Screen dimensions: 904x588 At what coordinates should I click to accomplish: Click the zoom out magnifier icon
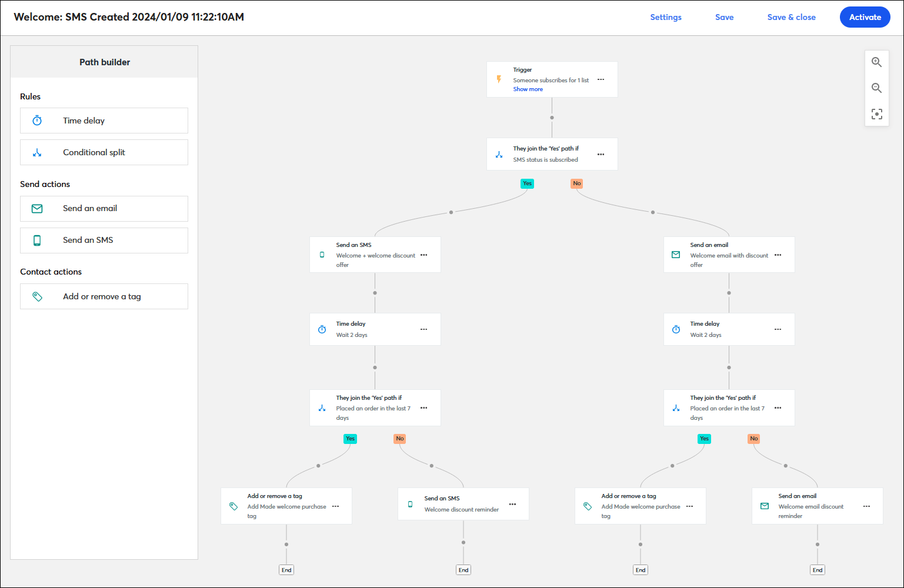tap(876, 88)
